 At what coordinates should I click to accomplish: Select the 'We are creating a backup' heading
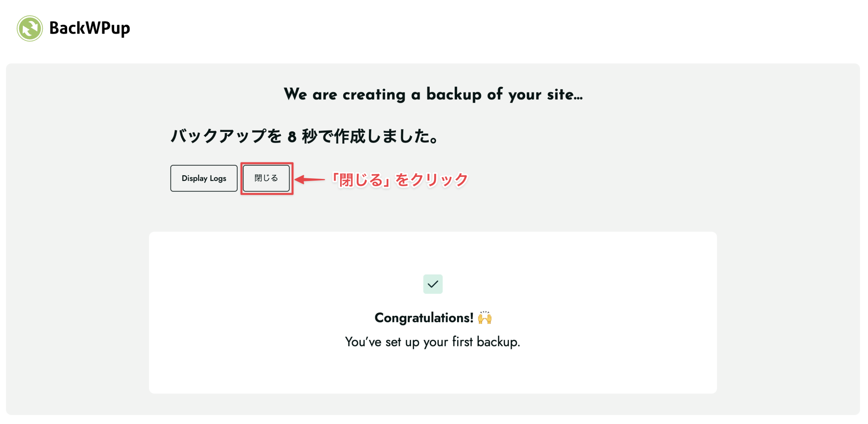coord(433,94)
